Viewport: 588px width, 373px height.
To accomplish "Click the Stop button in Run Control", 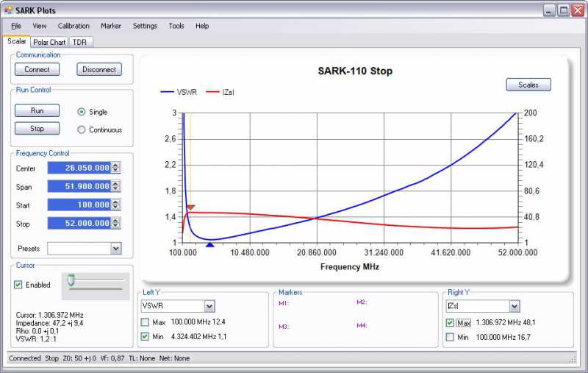I will (37, 128).
